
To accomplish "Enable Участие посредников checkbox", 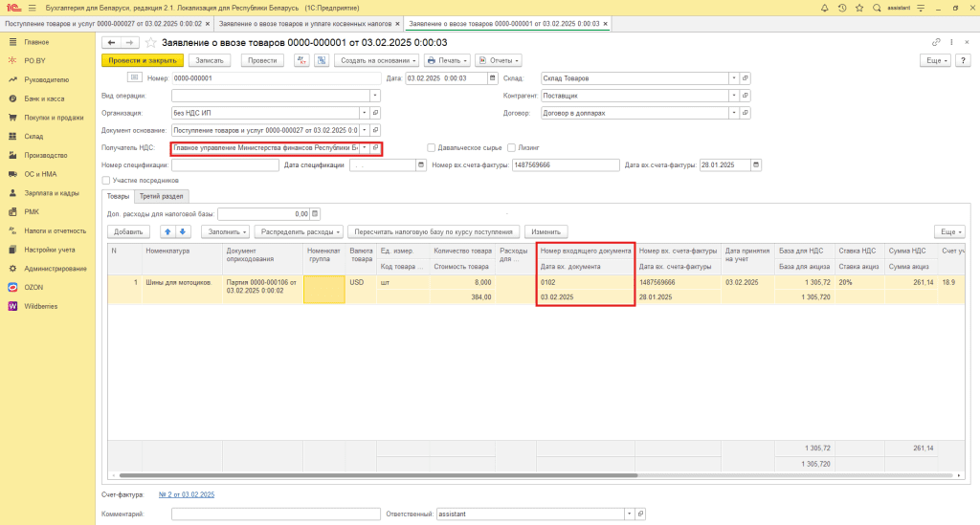I will tap(105, 181).
